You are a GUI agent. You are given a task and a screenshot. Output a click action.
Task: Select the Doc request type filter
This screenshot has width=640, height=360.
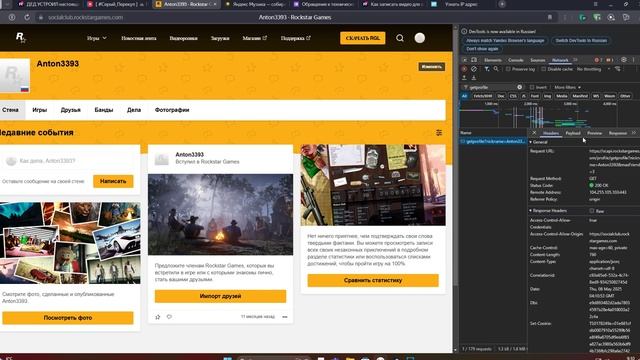(x=501, y=96)
